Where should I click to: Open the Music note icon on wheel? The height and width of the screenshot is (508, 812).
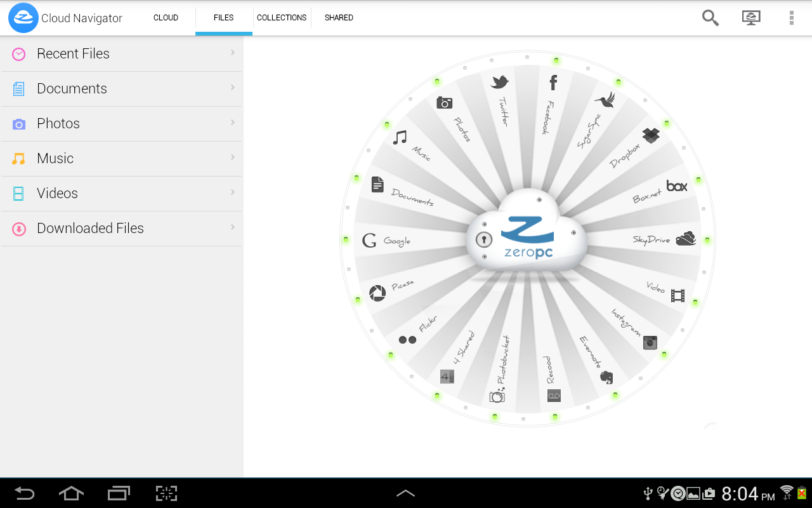(400, 137)
